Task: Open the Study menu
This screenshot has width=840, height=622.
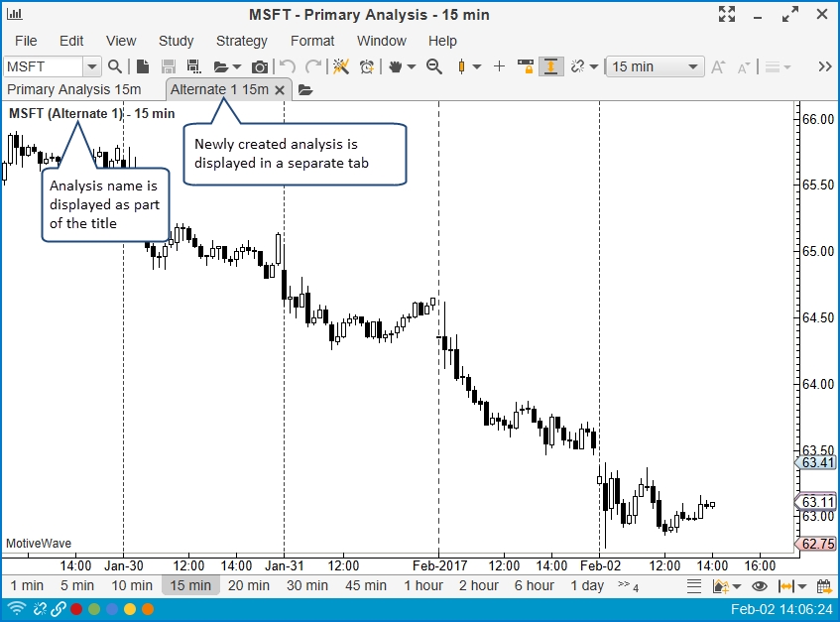Action: pyautogui.click(x=176, y=41)
